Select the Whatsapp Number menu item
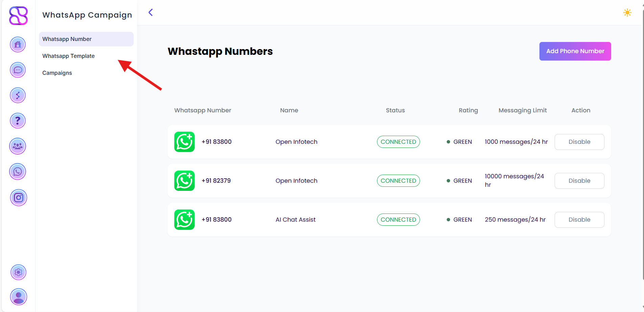This screenshot has width=644, height=312. [67, 39]
